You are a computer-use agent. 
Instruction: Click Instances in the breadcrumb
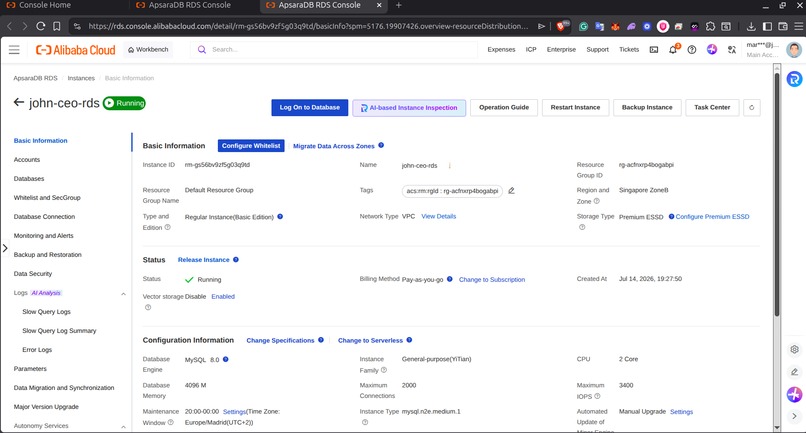(81, 78)
